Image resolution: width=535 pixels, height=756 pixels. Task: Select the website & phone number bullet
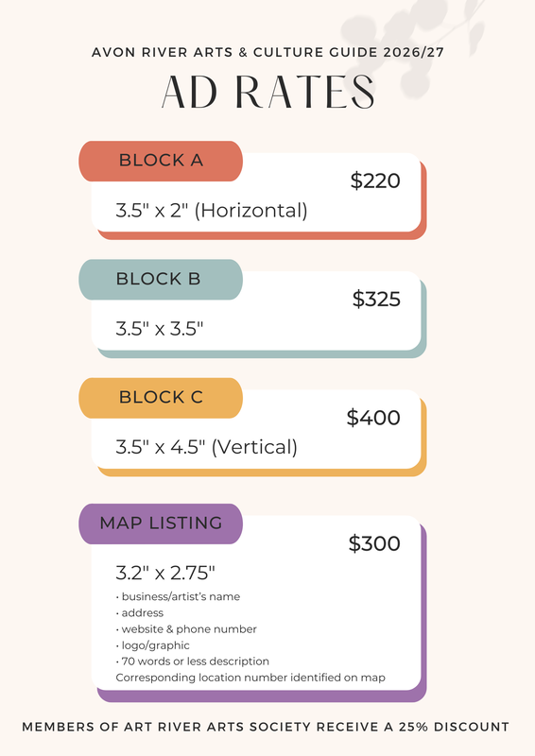tap(186, 628)
